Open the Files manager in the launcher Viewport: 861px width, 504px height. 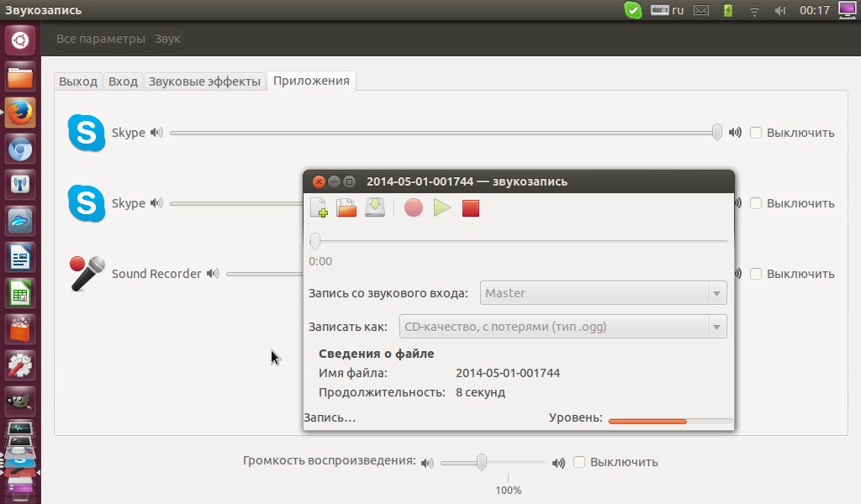20,76
